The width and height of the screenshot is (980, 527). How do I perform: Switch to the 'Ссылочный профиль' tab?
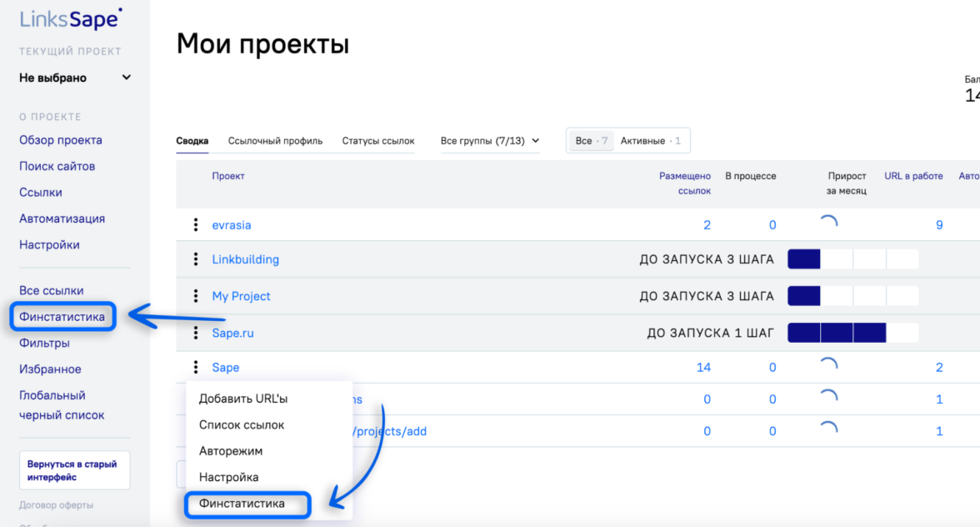click(275, 141)
